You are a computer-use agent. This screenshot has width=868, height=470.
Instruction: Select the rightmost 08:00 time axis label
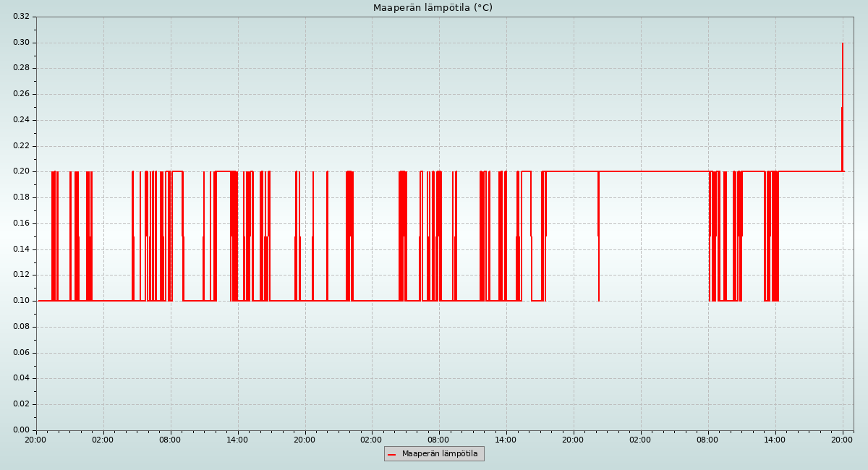(x=707, y=440)
